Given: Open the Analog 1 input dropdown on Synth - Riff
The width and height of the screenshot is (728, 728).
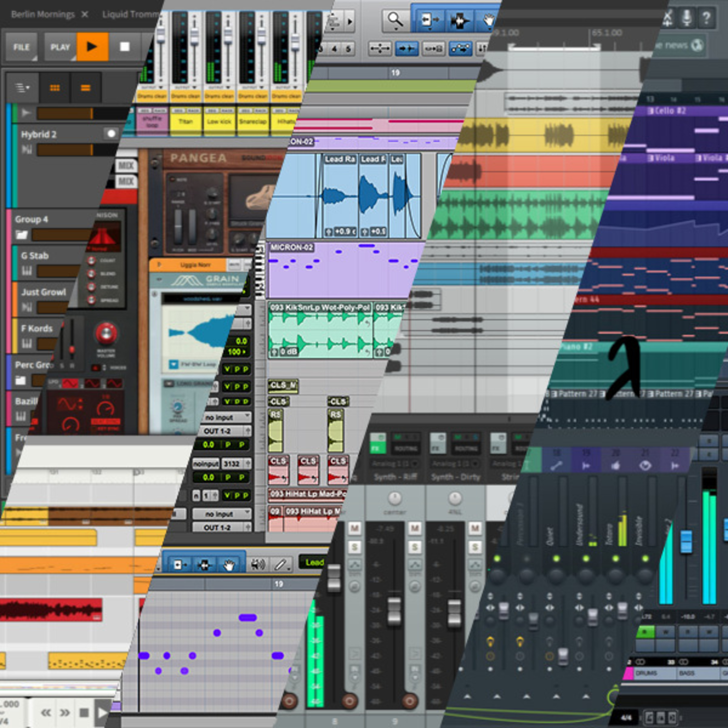Looking at the screenshot, I should point(395,463).
